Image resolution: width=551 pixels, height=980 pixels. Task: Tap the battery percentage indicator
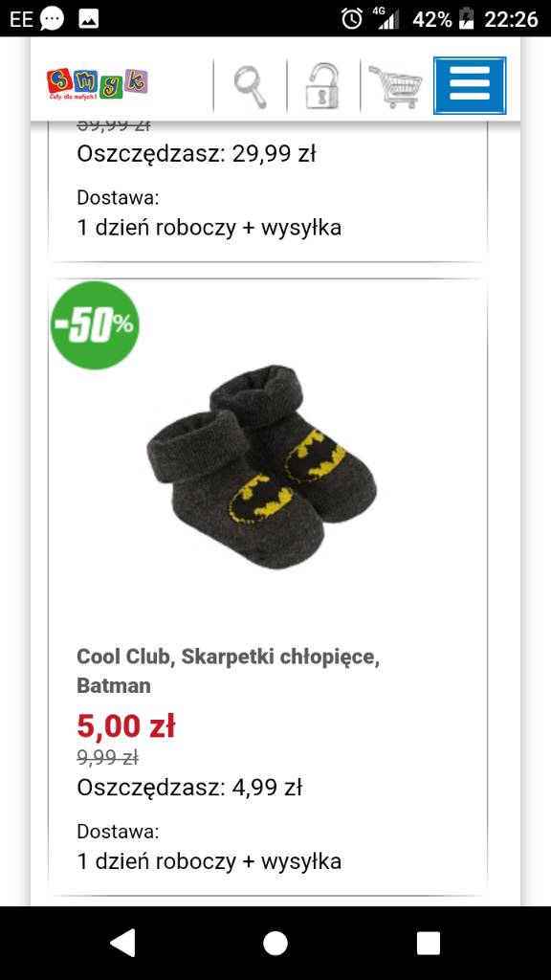coord(432,19)
